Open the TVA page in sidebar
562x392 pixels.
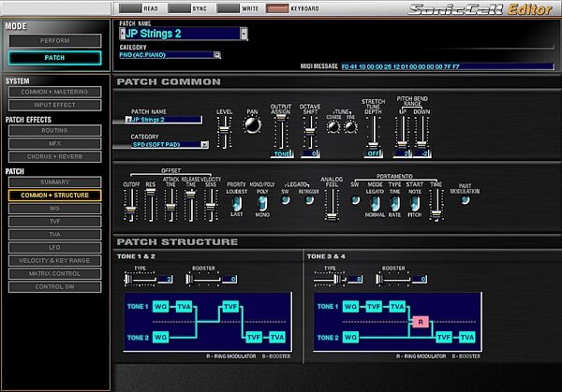(x=55, y=235)
